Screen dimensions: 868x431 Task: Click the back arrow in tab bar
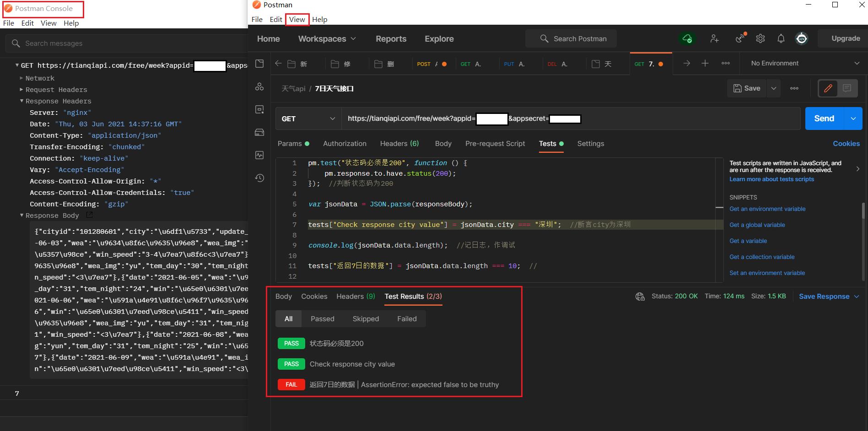(278, 64)
